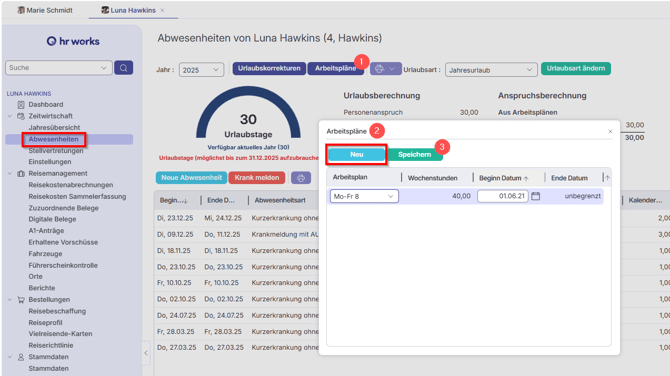Collapse the Bestellungen tree section
The width and height of the screenshot is (670, 376).
pos(10,300)
